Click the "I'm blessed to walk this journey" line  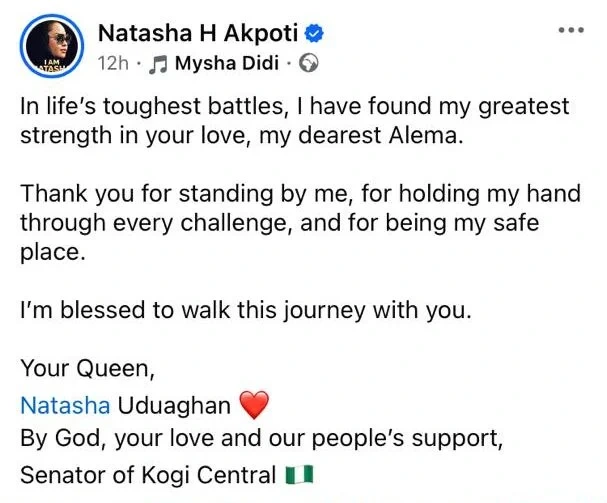coord(245,311)
